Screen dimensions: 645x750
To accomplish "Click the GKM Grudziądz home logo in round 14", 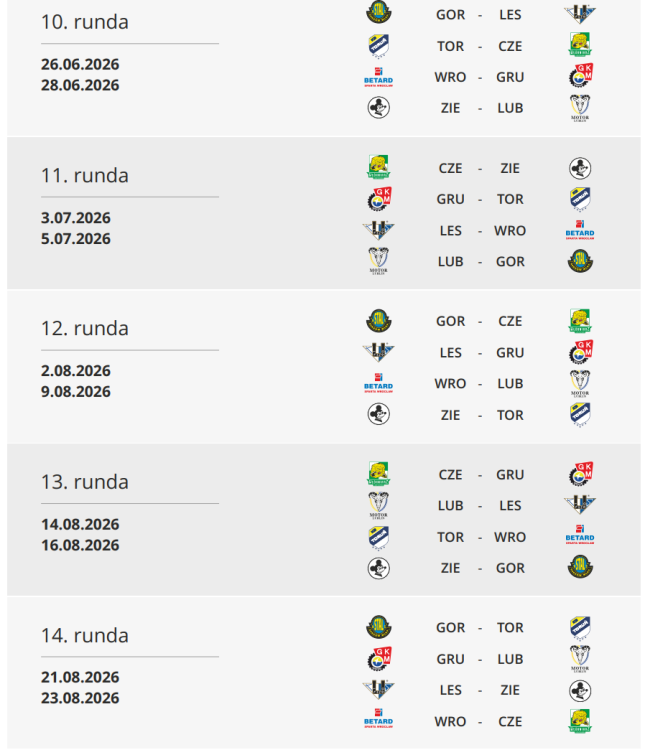I will coord(378,659).
